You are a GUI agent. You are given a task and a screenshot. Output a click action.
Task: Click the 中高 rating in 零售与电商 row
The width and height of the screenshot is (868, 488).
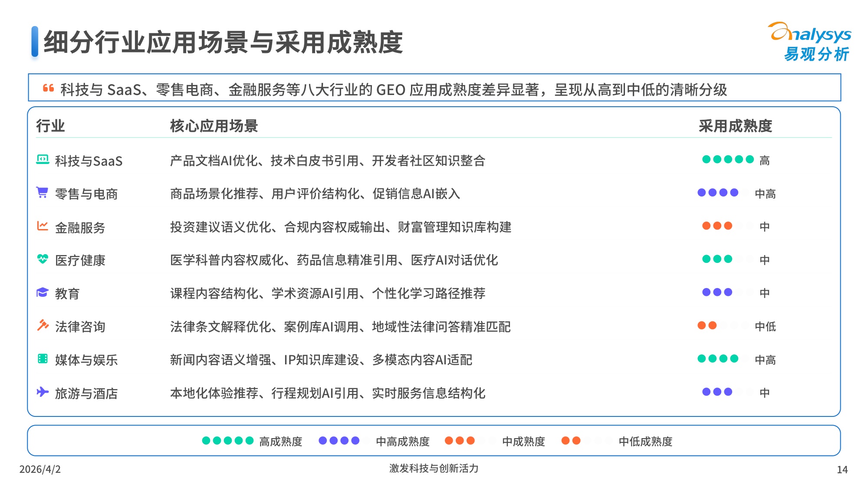765,193
